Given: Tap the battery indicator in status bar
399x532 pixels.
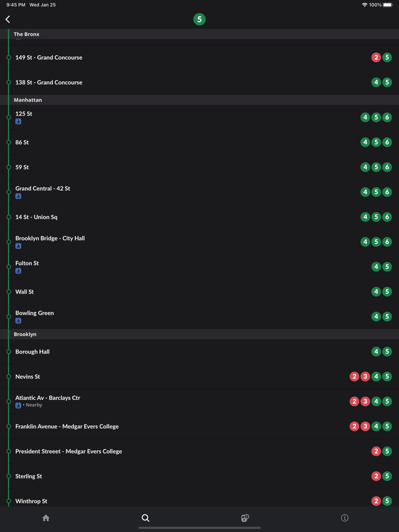Looking at the screenshot, I should point(388,5).
